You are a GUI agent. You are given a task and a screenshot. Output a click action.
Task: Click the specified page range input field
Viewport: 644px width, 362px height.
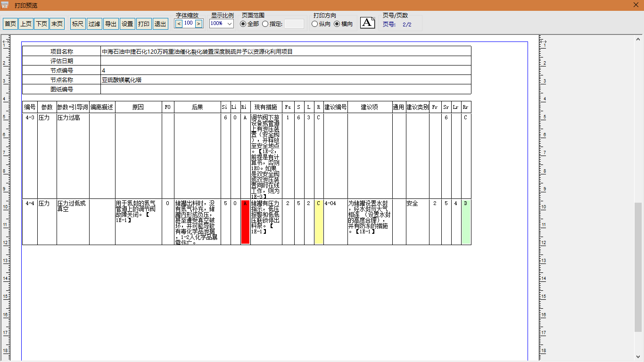pyautogui.click(x=294, y=24)
